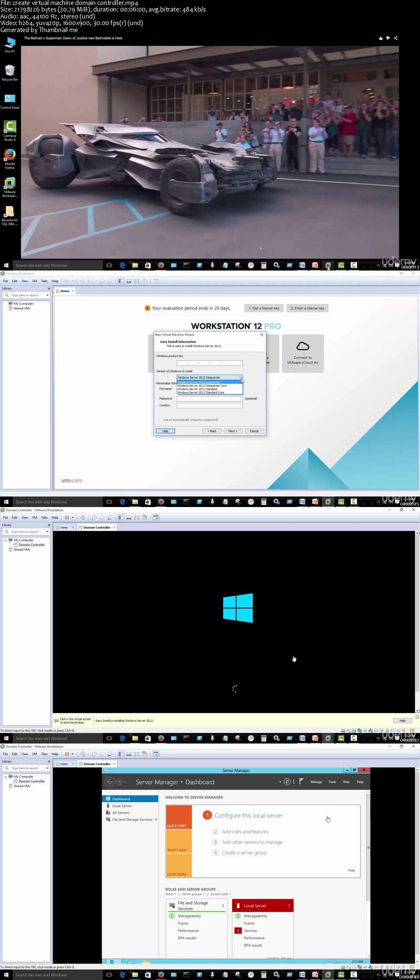Click the '1. Get a license key' button

[264, 308]
